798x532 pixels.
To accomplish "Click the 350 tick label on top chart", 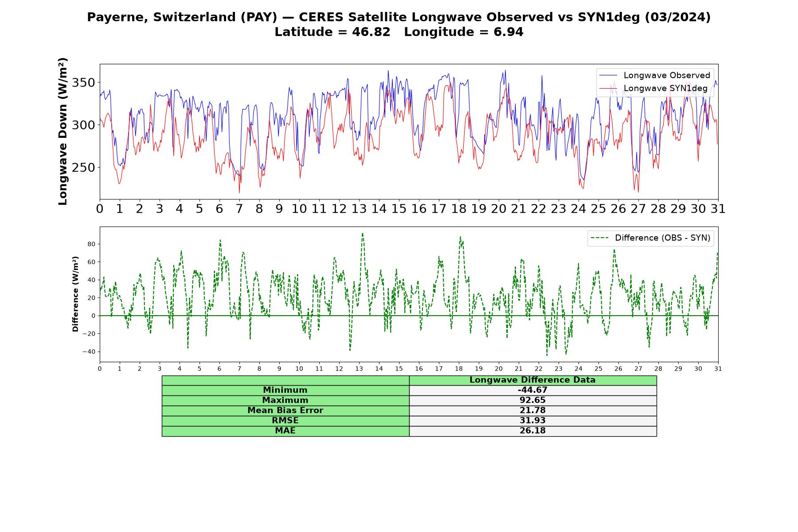I will point(83,83).
